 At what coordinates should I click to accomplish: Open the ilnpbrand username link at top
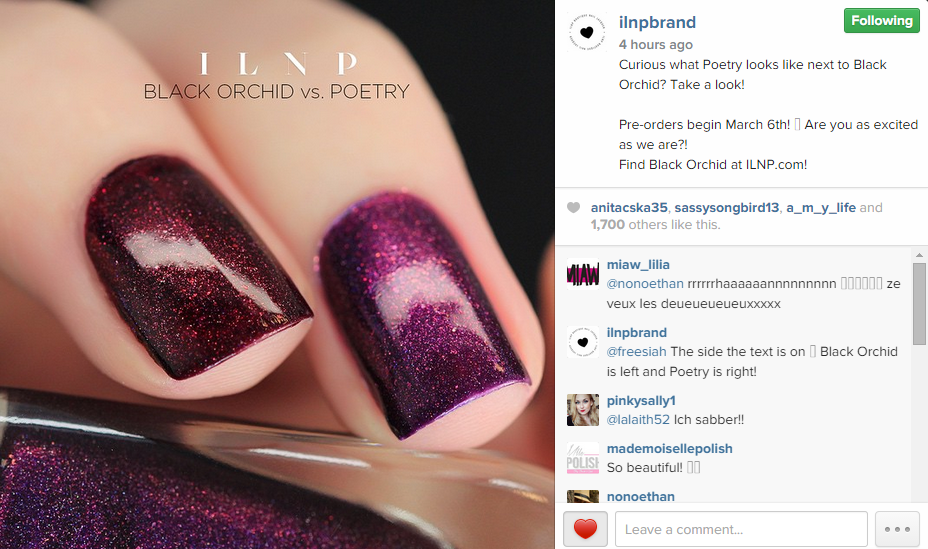point(657,22)
